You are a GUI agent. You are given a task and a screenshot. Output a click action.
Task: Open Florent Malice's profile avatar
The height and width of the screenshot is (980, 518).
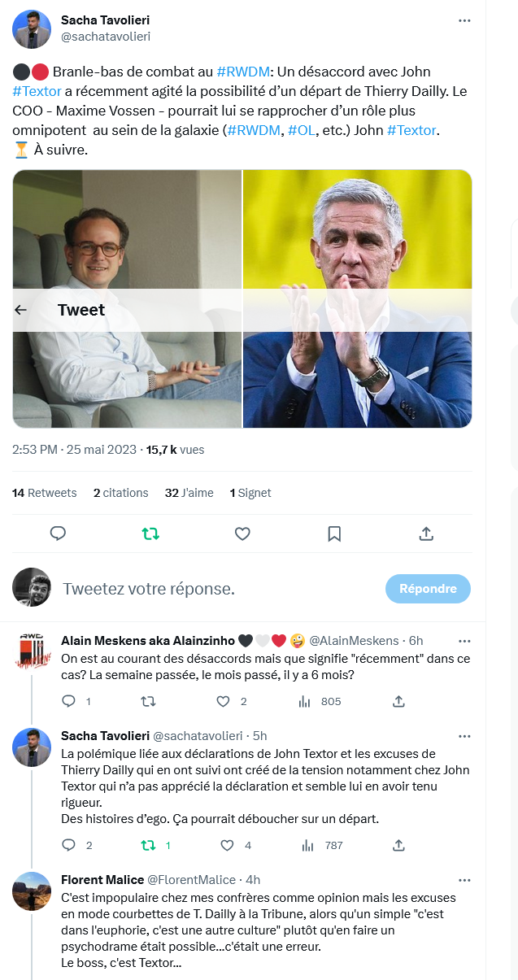click(x=32, y=891)
